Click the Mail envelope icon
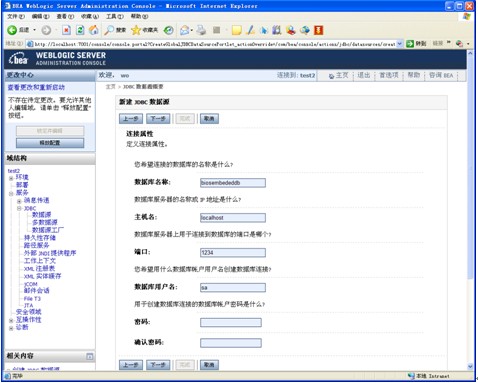478x383 pixels. pos(184,30)
